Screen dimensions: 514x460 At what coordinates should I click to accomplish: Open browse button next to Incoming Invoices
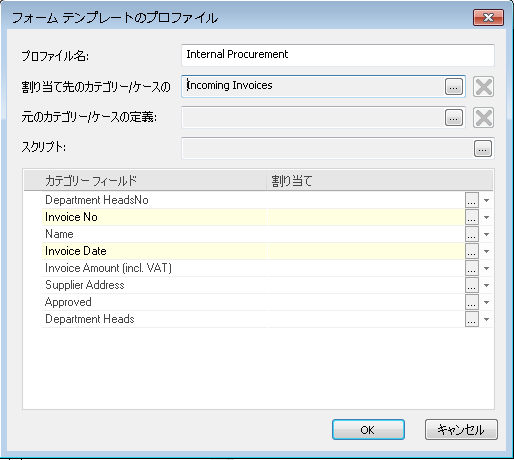click(454, 87)
